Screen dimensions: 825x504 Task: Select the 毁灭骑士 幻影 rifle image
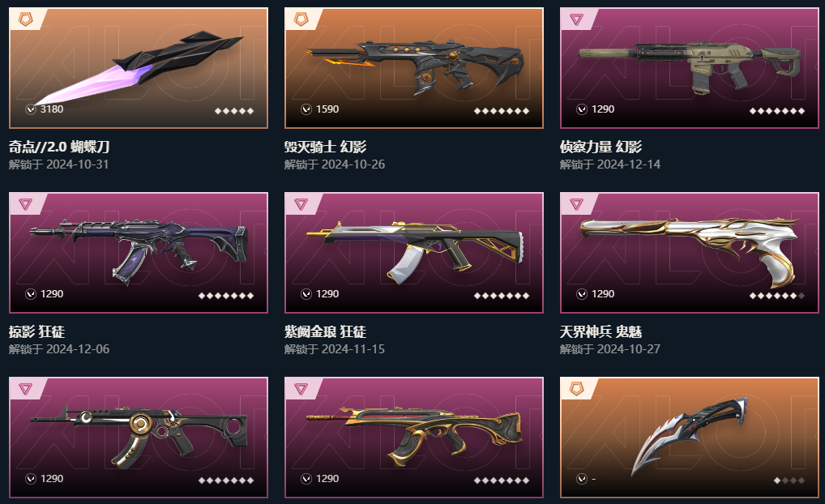tap(416, 66)
